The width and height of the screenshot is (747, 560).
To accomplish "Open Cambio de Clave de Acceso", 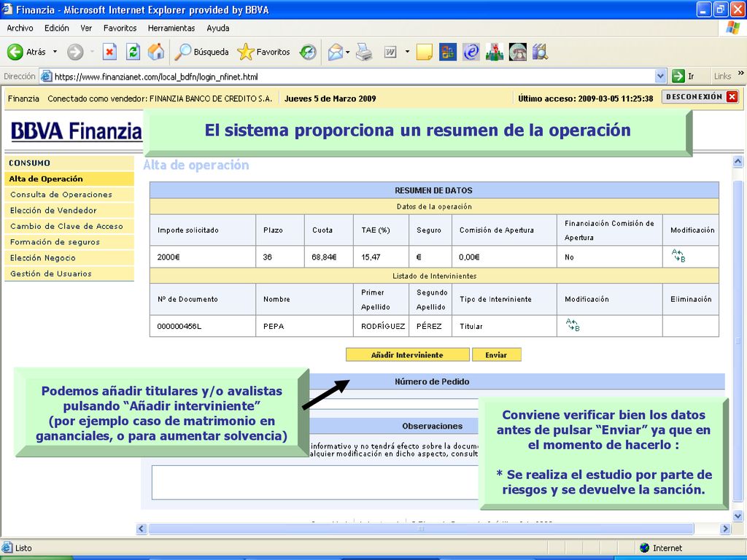I will (69, 226).
